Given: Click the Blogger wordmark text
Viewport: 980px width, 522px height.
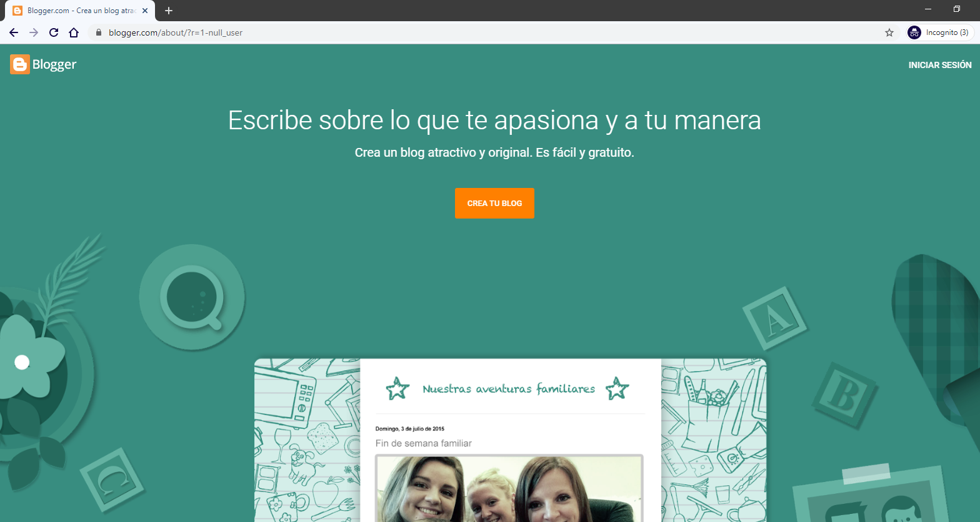Looking at the screenshot, I should coord(54,64).
